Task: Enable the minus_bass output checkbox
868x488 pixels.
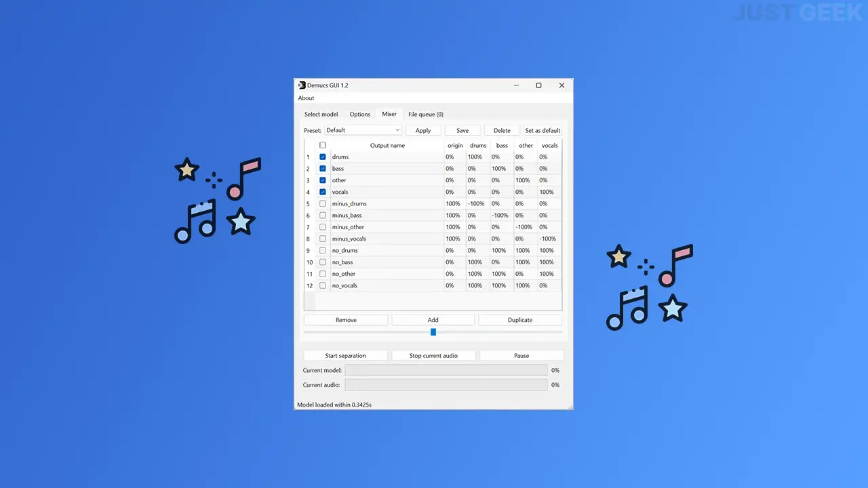Action: (323, 215)
